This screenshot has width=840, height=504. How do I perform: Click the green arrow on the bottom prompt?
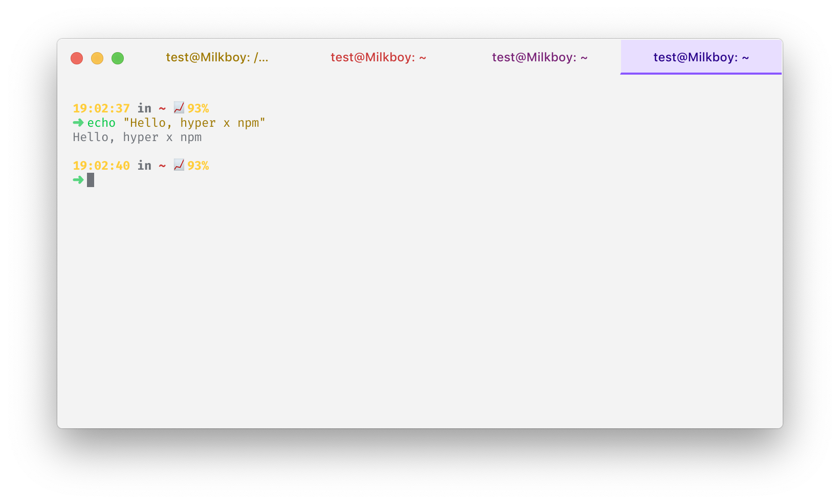click(x=78, y=180)
